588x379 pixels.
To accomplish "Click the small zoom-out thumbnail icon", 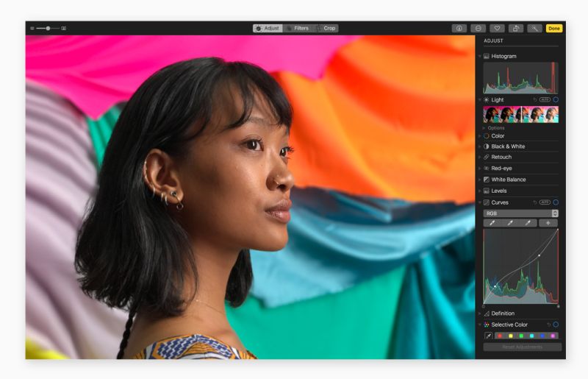I will click(32, 28).
